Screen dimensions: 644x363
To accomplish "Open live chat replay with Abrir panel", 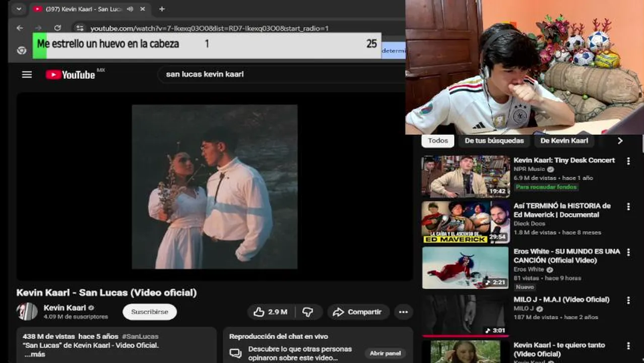I will 385,353.
